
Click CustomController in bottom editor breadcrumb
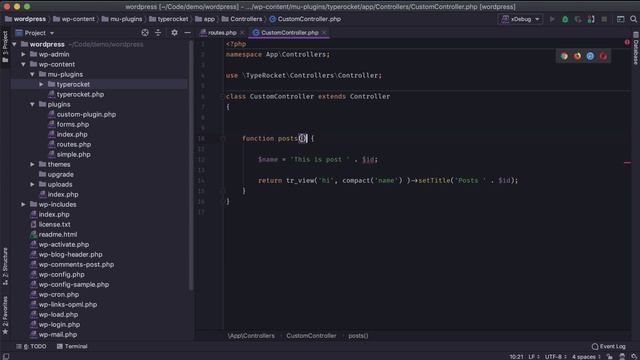coord(311,336)
